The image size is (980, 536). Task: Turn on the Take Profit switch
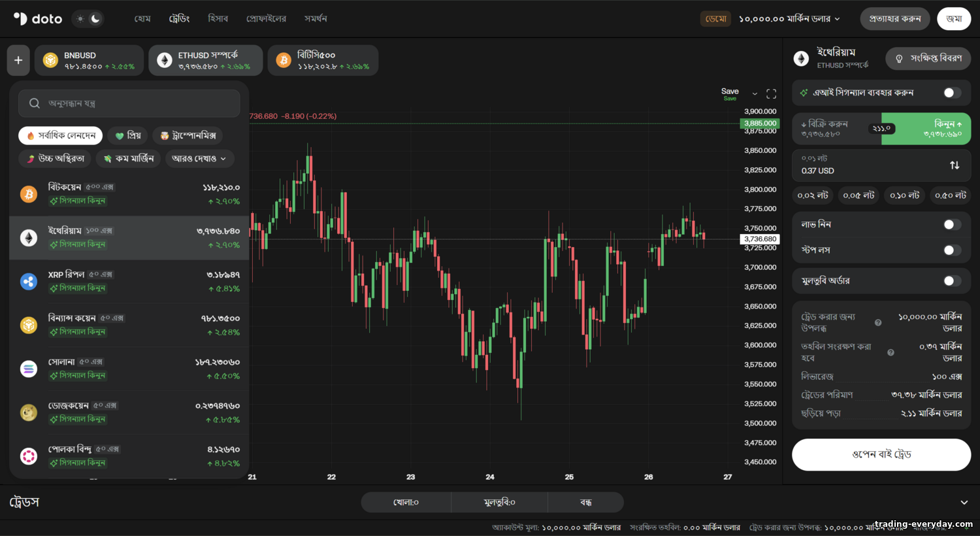(x=952, y=224)
